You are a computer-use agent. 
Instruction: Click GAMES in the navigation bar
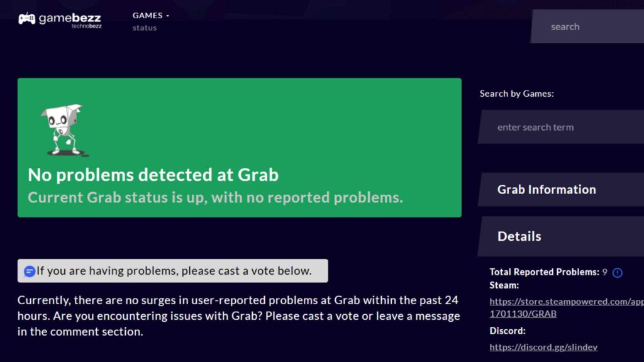pyautogui.click(x=147, y=15)
